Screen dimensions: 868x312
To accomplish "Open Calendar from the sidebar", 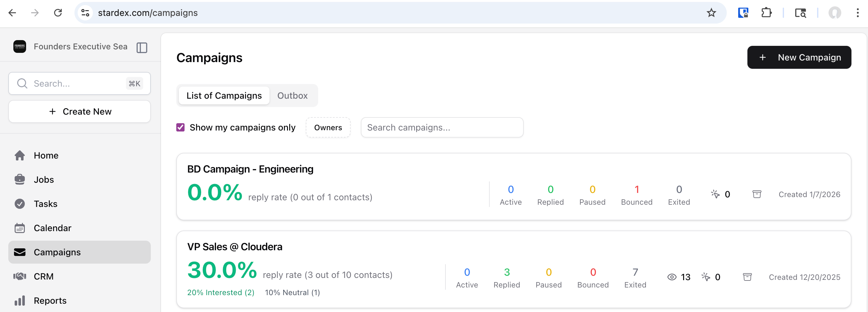I will tap(79, 228).
